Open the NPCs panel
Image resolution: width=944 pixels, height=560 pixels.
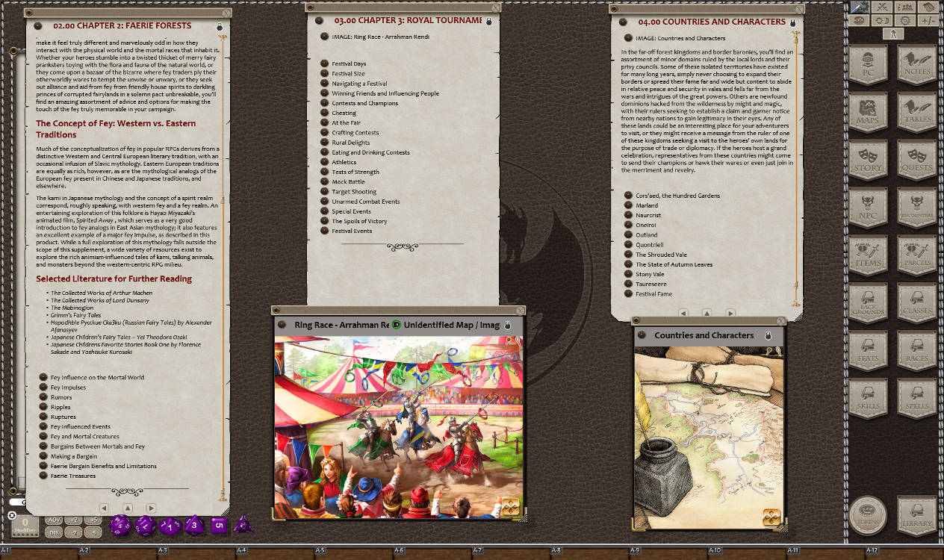(x=869, y=208)
